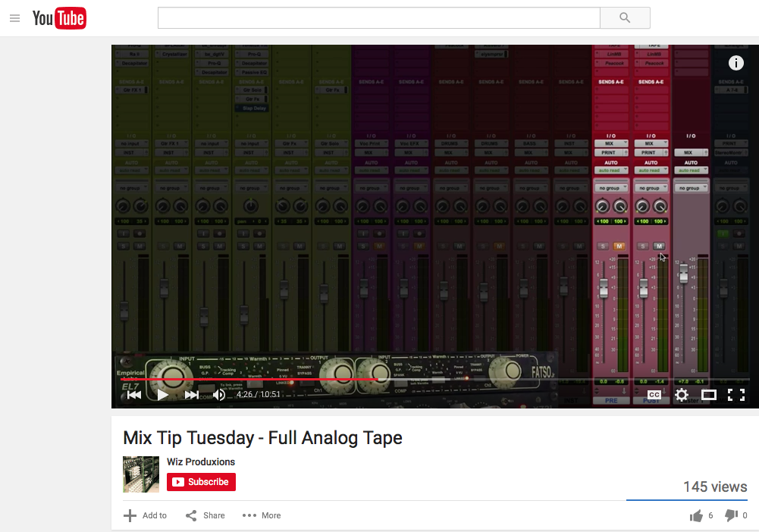This screenshot has width=759, height=532.
Task: Focus the YouTube search field
Action: coord(379,18)
